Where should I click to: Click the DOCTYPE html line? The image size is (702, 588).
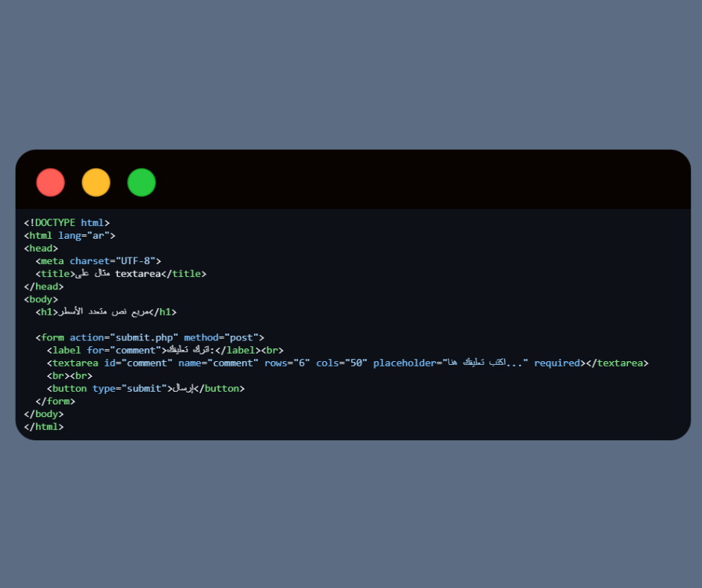[x=66, y=223]
